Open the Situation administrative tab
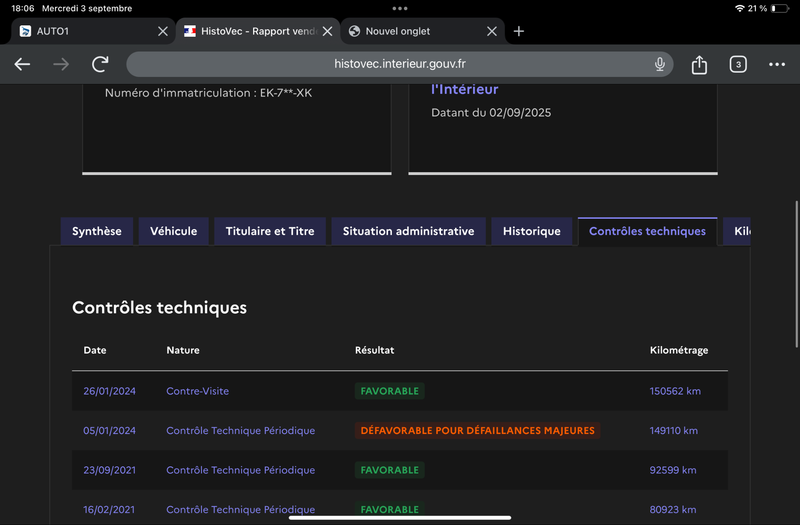800x525 pixels. (x=408, y=231)
